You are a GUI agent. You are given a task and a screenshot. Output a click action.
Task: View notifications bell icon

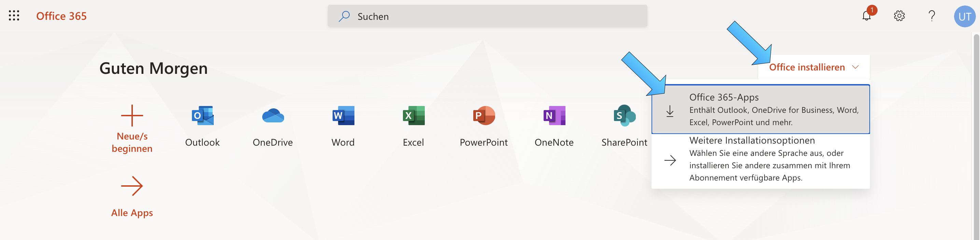(866, 16)
